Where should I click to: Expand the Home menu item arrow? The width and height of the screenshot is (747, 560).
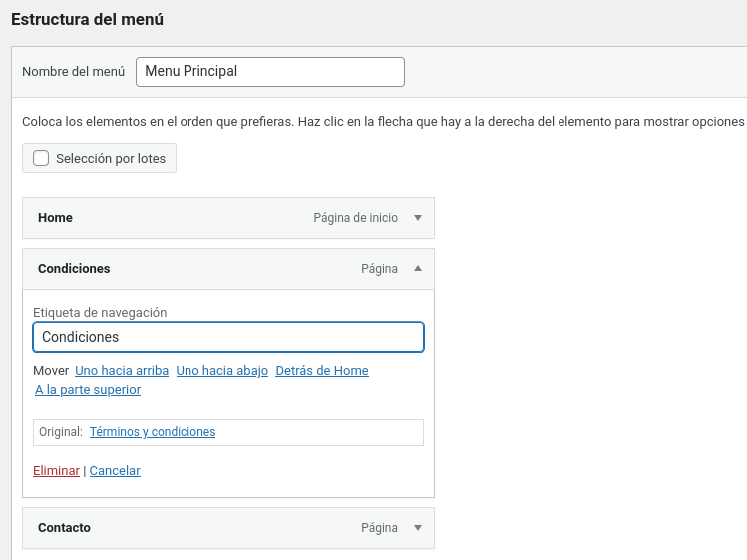(x=418, y=218)
